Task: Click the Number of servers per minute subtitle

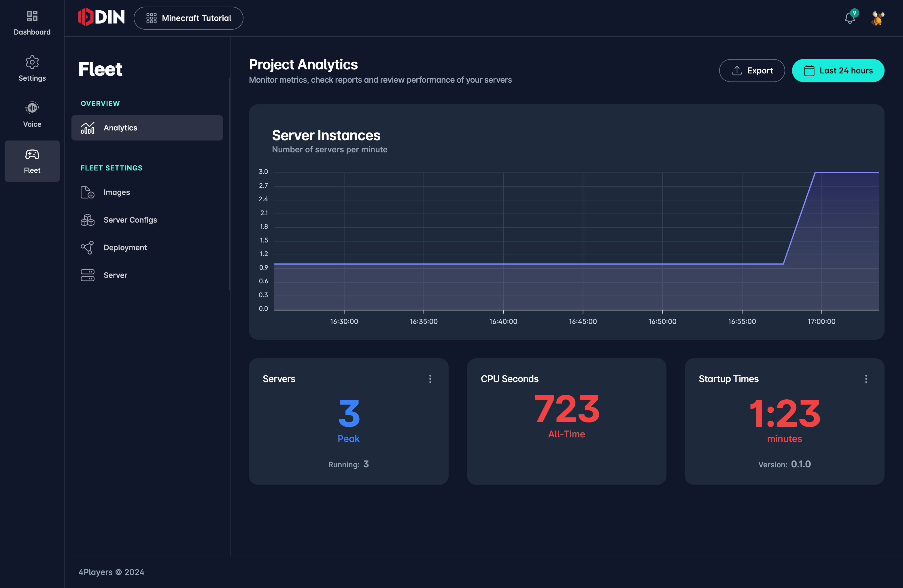Action: [330, 149]
